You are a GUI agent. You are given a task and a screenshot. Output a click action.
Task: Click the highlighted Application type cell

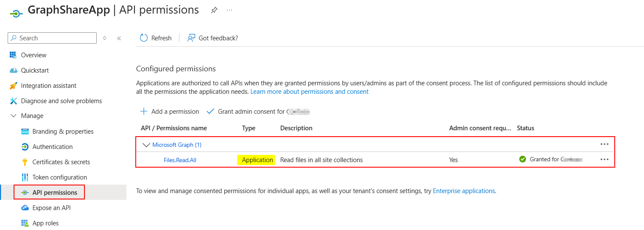256,160
